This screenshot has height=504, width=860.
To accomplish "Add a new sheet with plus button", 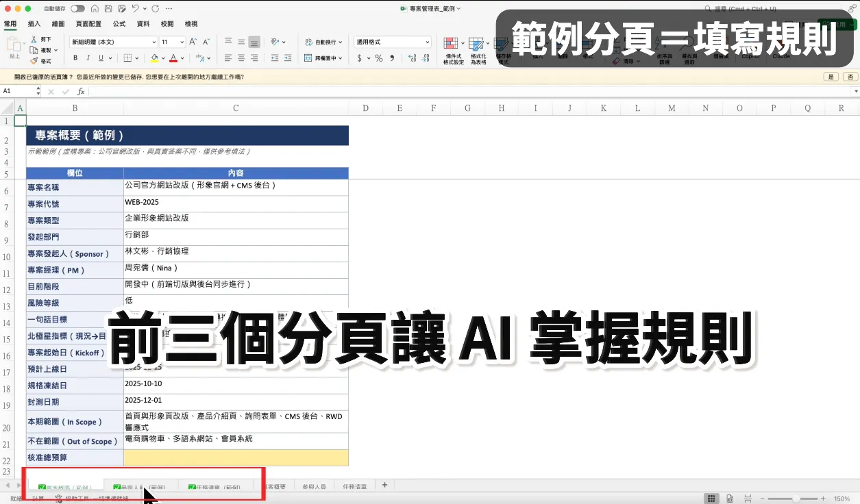I will 384,485.
